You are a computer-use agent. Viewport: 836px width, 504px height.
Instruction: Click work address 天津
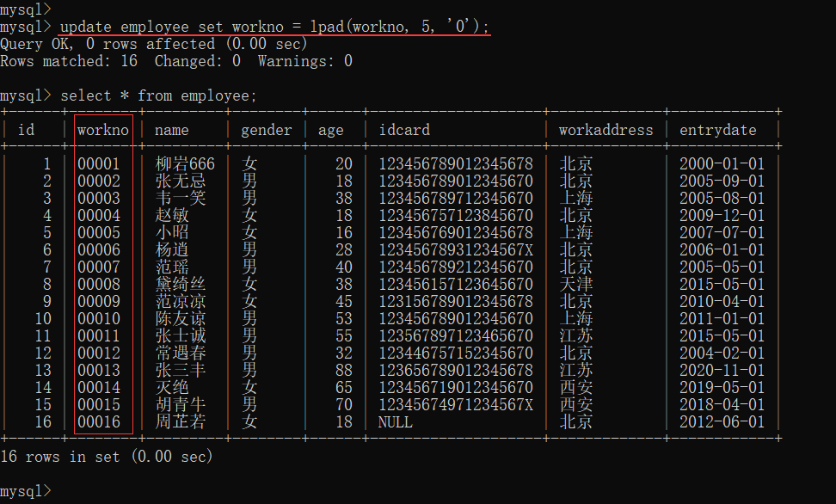pos(575,285)
